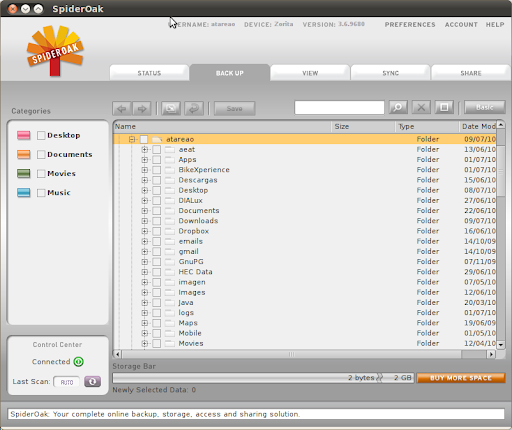Select the imagen folder row
Viewport: 512px width, 430px height.
[305, 282]
